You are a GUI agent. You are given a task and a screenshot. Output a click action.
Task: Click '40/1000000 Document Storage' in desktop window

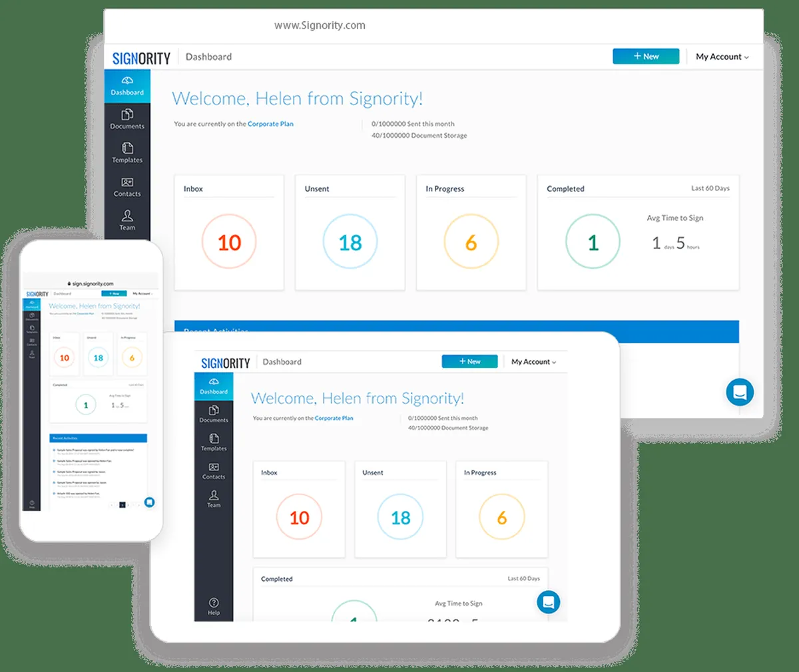click(419, 136)
